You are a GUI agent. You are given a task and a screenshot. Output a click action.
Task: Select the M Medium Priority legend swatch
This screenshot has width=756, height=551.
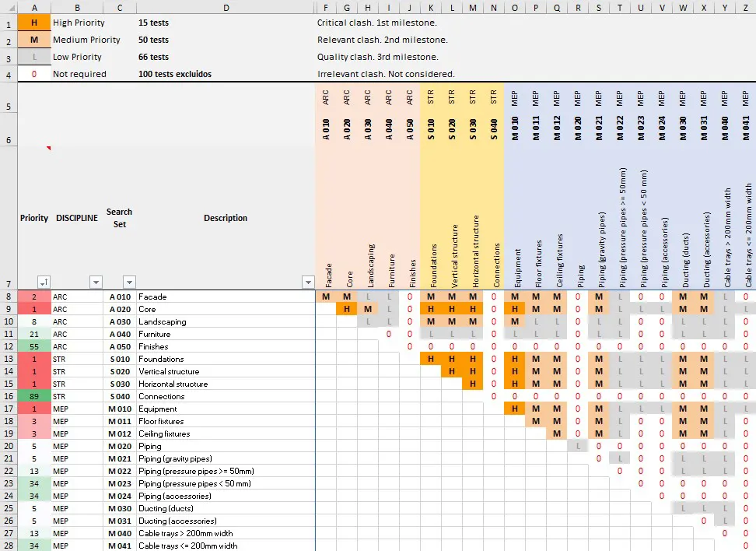33,40
